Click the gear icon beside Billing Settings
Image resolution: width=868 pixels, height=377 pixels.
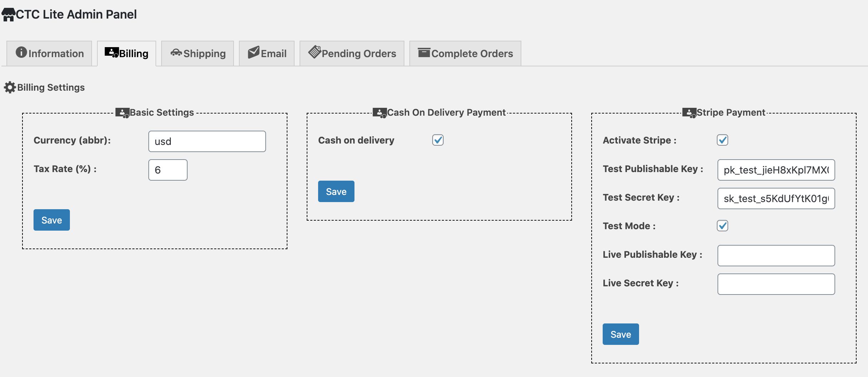[10, 87]
